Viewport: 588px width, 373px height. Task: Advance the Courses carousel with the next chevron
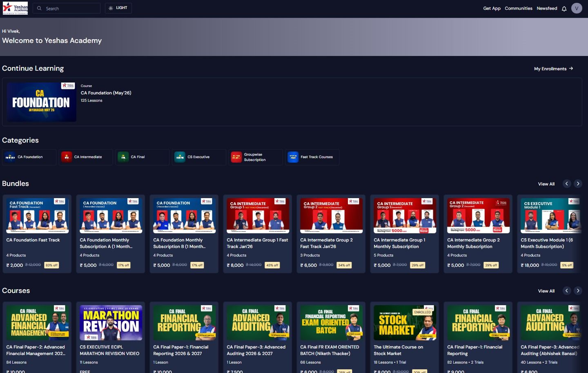[578, 291]
